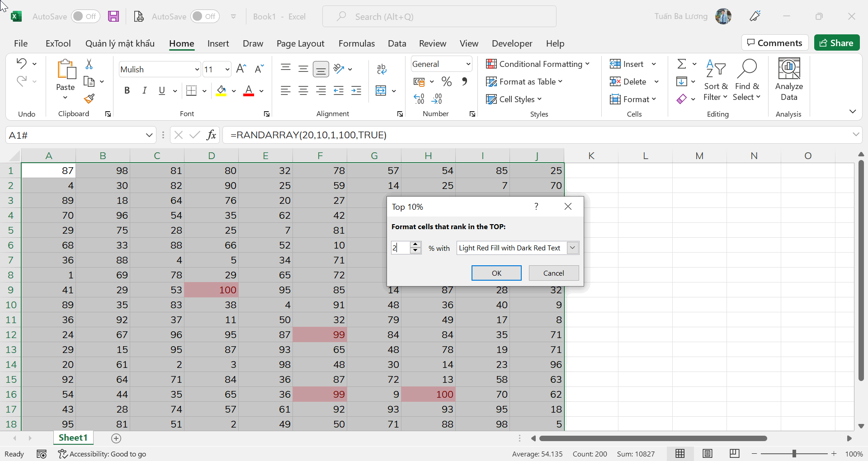Open the Conditional Formatting dropdown
The height and width of the screenshot is (461, 868).
coord(538,64)
